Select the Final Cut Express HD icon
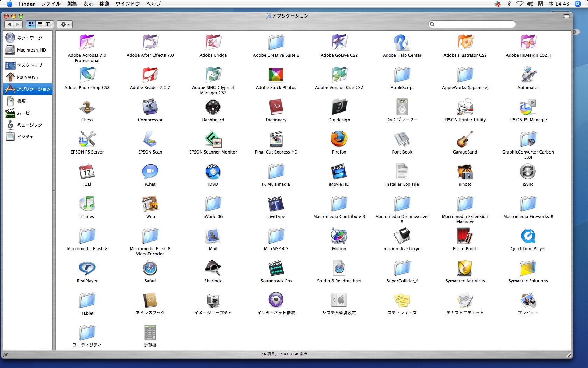The image size is (588, 368). (276, 139)
